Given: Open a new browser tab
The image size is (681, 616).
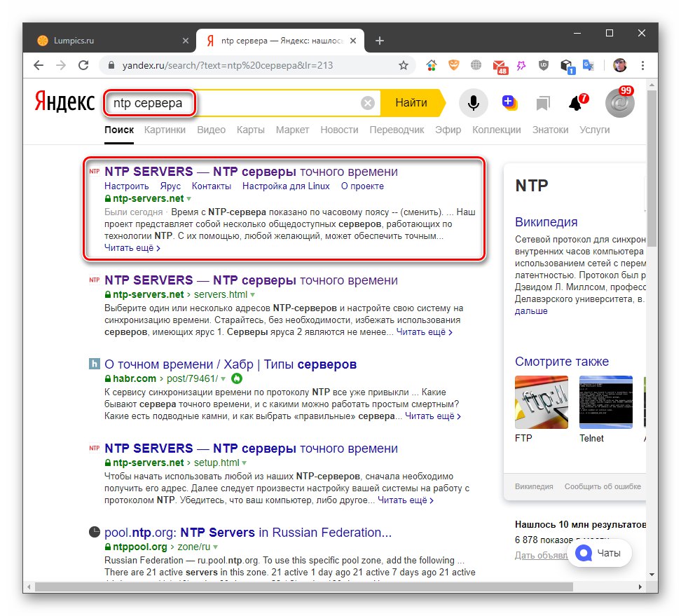Looking at the screenshot, I should (x=380, y=41).
